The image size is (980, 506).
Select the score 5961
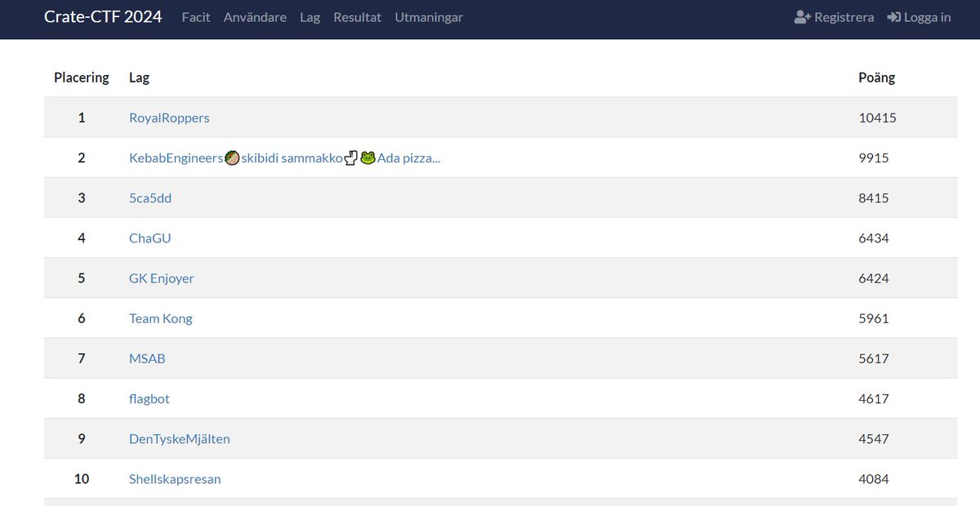pos(874,318)
